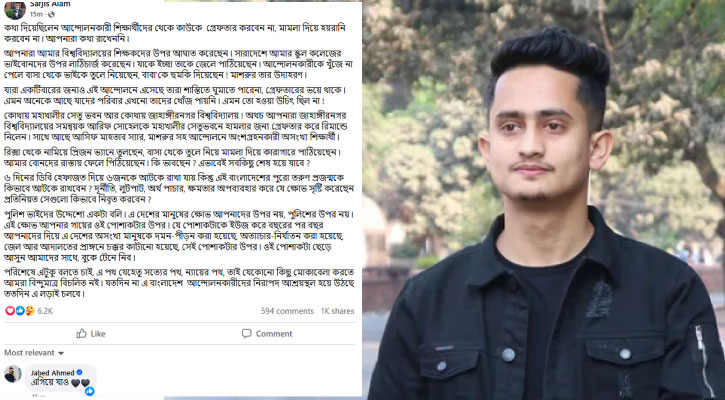Screen dimensions: 725x400
Task: Click the globe public privacy icon near 15m
Action: (51, 14)
